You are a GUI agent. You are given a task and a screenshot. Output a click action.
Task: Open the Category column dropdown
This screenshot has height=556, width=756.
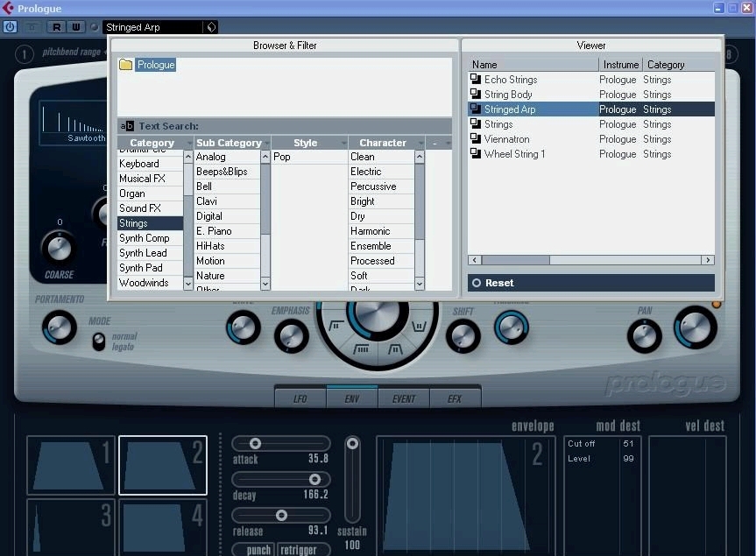(x=189, y=143)
